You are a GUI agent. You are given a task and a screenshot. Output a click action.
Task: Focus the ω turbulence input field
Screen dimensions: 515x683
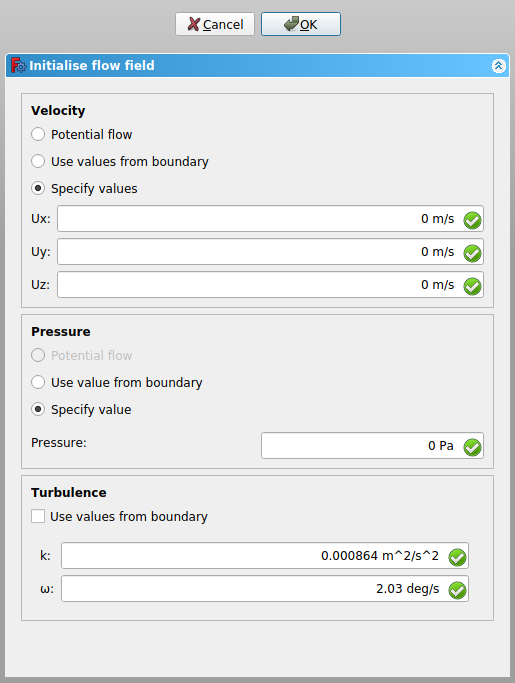tap(265, 589)
